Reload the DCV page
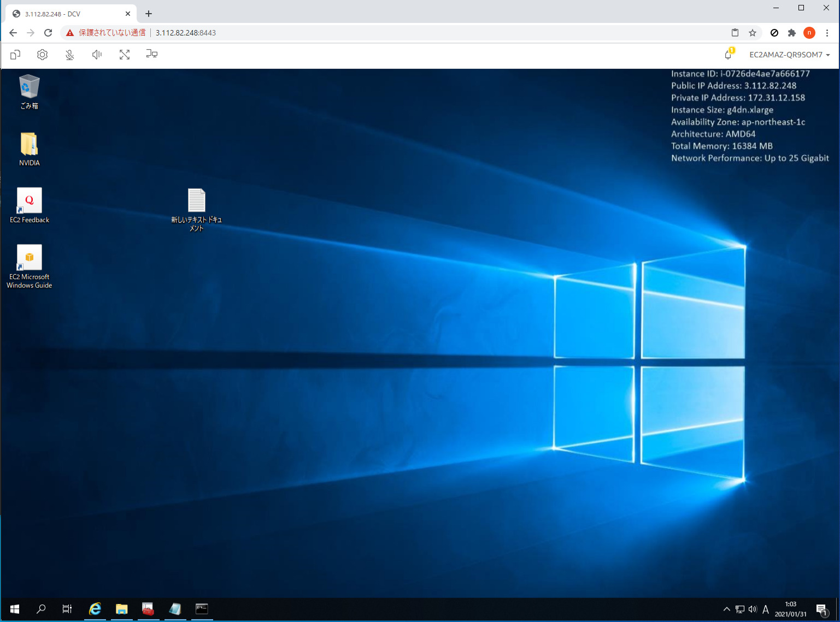This screenshot has width=840, height=622. click(48, 33)
